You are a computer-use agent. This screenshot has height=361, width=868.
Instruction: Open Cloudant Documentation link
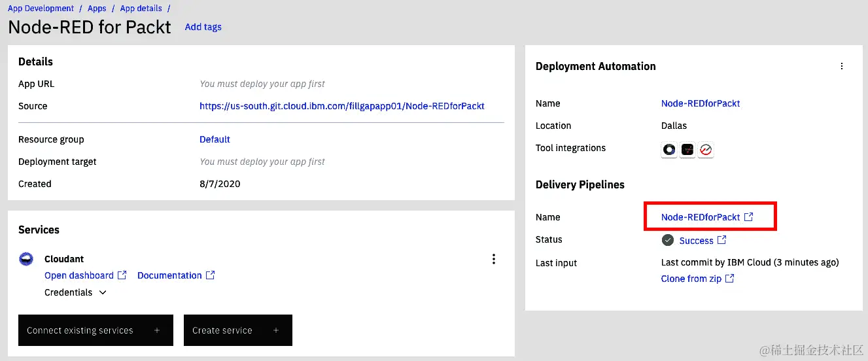point(176,275)
